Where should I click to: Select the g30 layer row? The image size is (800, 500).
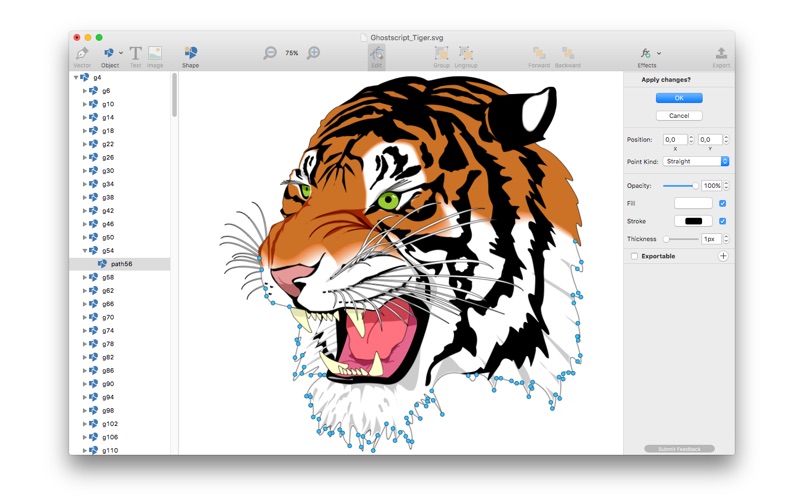pos(120,171)
